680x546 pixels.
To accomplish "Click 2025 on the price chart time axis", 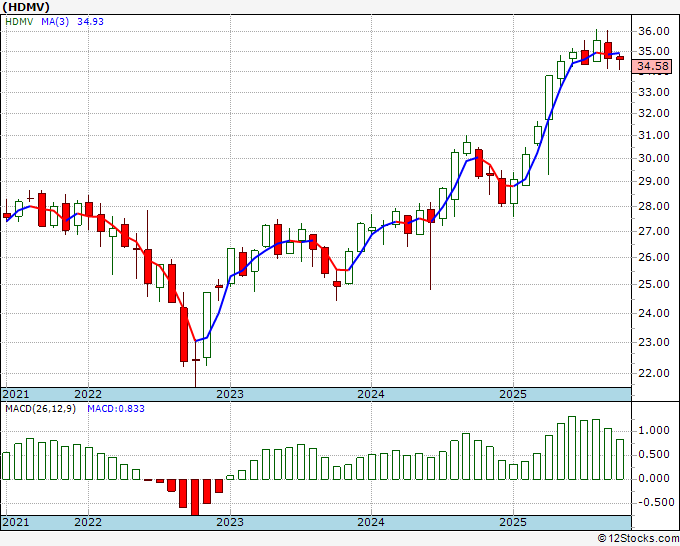I will pos(513,394).
